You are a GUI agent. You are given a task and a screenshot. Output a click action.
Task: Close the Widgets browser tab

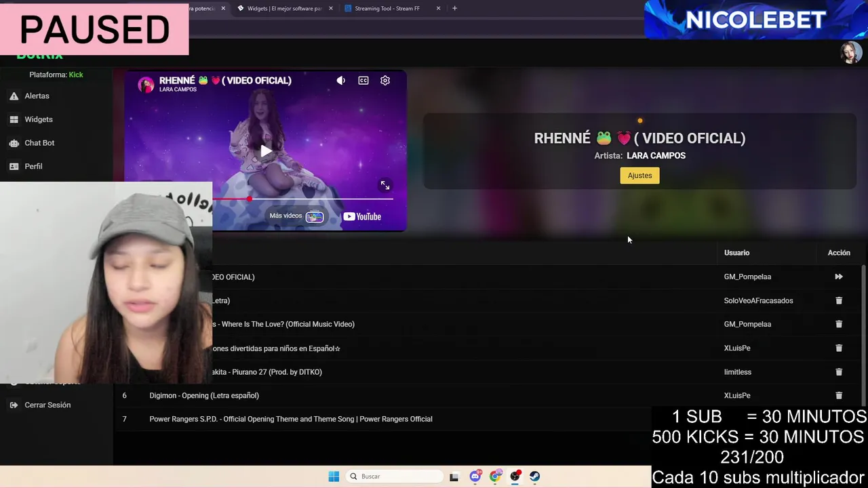(331, 8)
